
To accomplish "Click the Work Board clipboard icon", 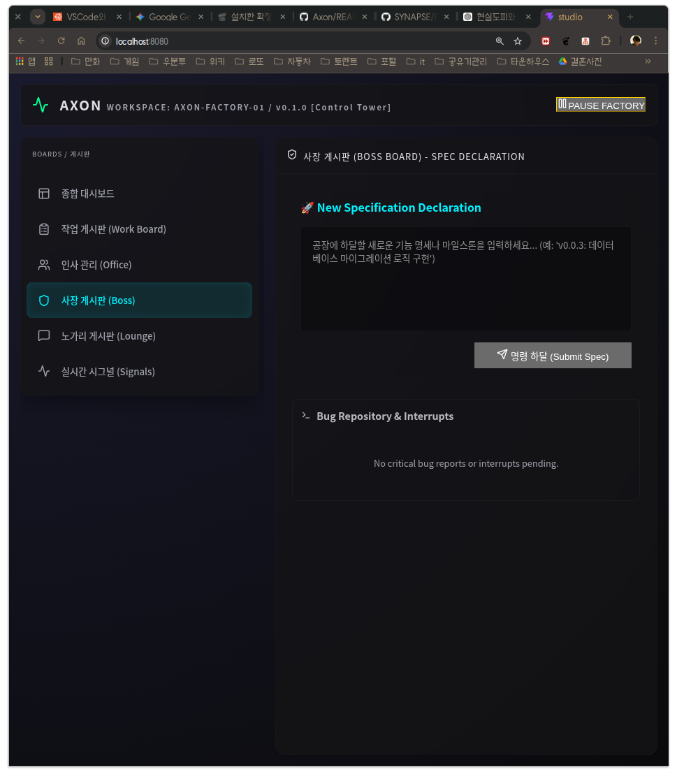I will (44, 229).
